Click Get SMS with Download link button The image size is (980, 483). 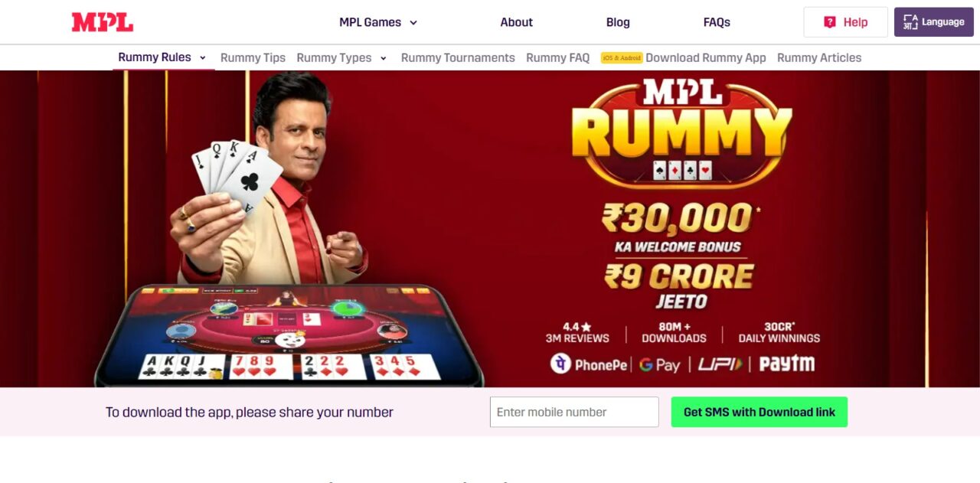click(x=759, y=412)
